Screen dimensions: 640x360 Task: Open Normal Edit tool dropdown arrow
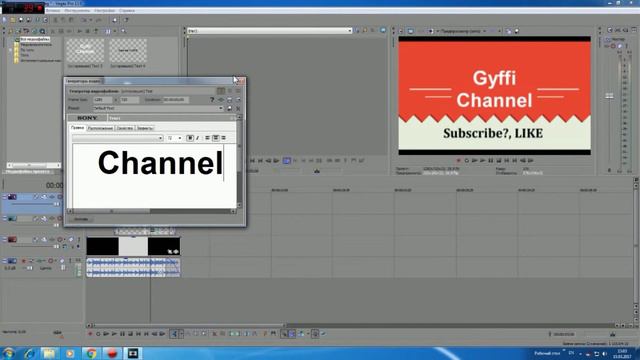coord(181,334)
